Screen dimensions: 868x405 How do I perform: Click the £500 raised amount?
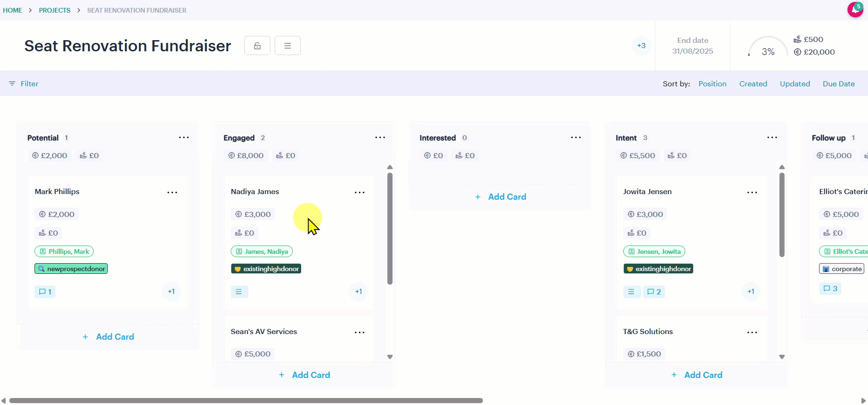point(808,39)
